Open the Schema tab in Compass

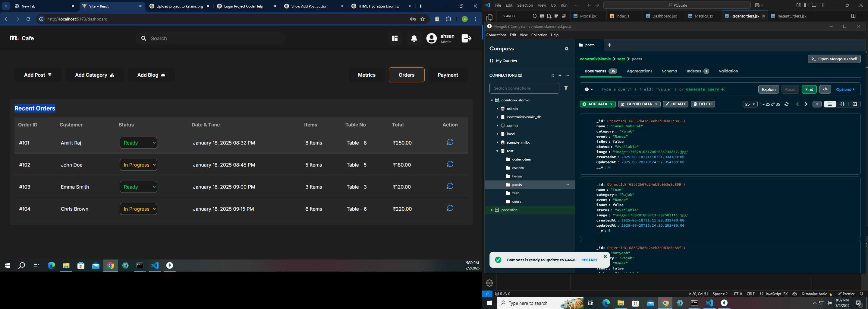pyautogui.click(x=669, y=71)
